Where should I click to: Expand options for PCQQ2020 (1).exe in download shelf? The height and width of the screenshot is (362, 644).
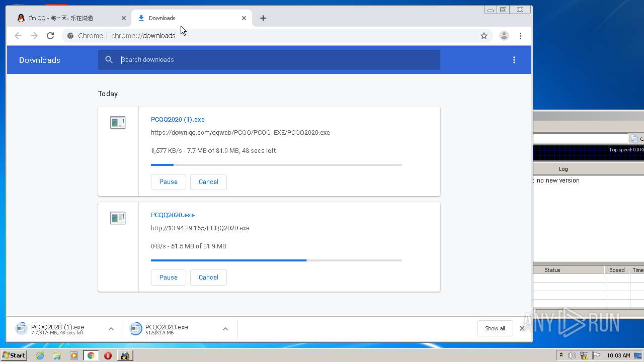point(111,329)
